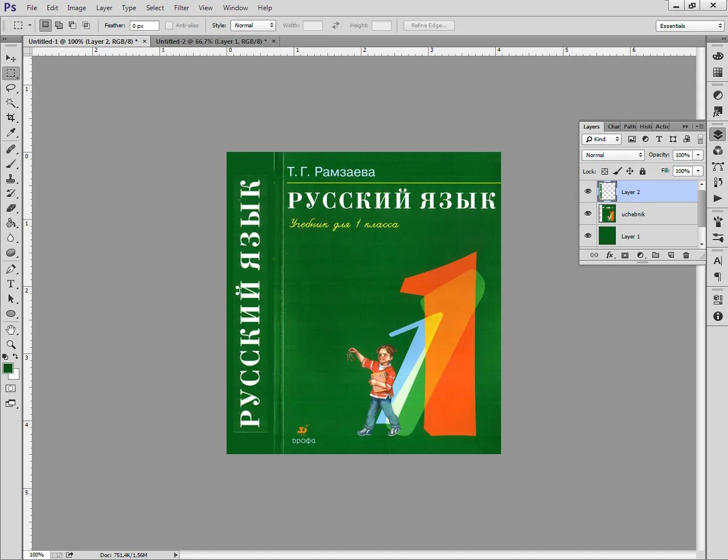Open the tool preset picker arrow
728x560 pixels.
coord(30,26)
